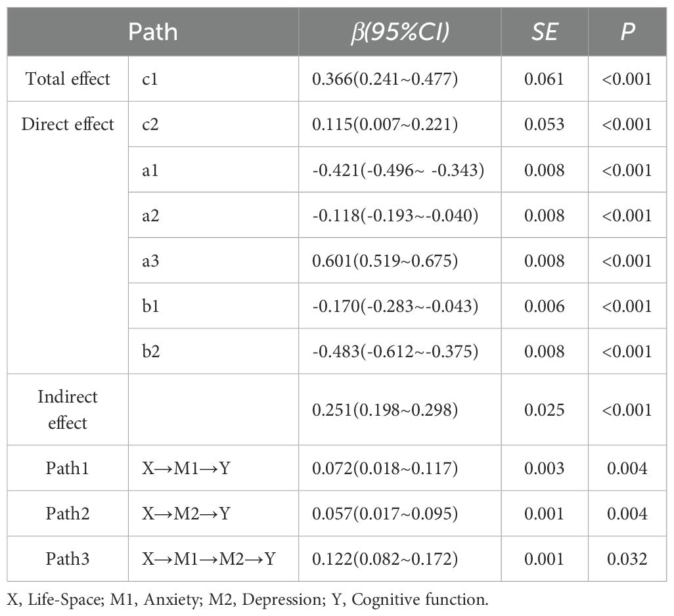Click the Indirect effect row label
Image resolution: width=674 pixels, height=616 pixels.
68,409
